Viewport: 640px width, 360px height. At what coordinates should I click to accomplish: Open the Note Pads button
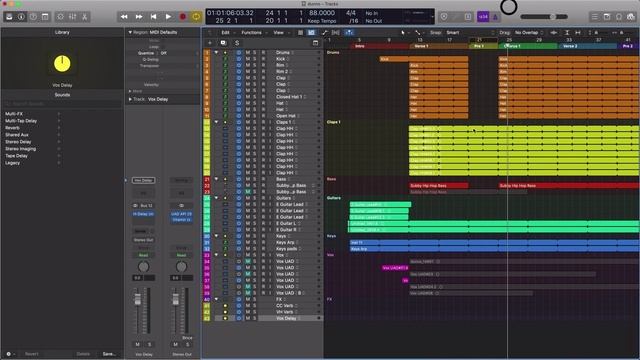(x=607, y=17)
